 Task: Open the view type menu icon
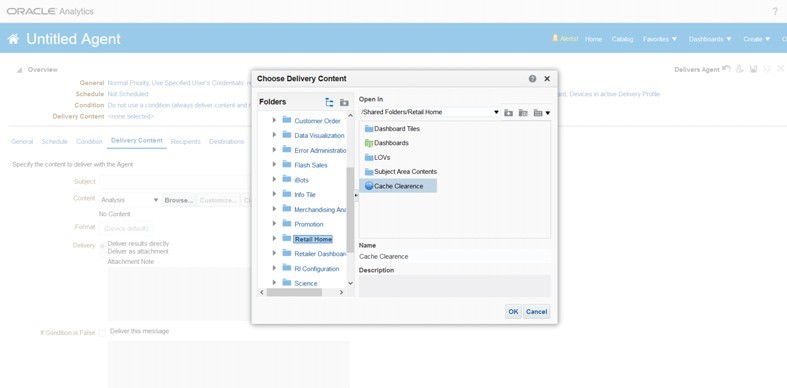(542, 112)
